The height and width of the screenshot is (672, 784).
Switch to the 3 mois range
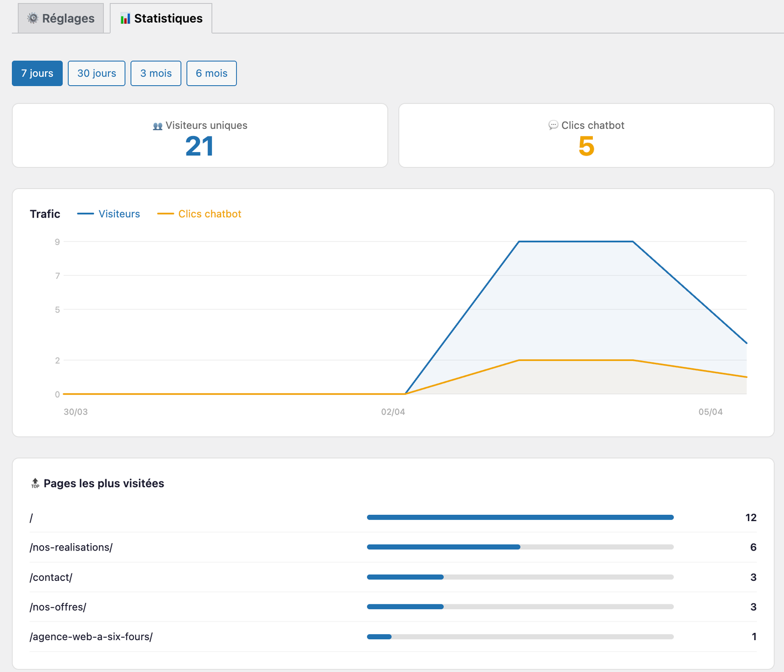click(x=155, y=73)
